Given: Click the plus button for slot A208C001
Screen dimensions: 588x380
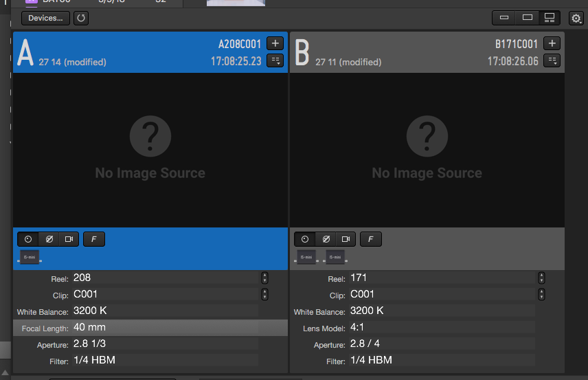Looking at the screenshot, I should [275, 43].
